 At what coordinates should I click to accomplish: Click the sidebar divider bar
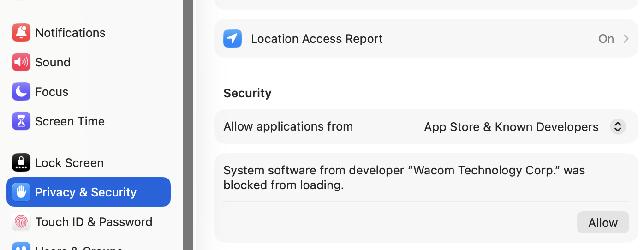(188, 125)
